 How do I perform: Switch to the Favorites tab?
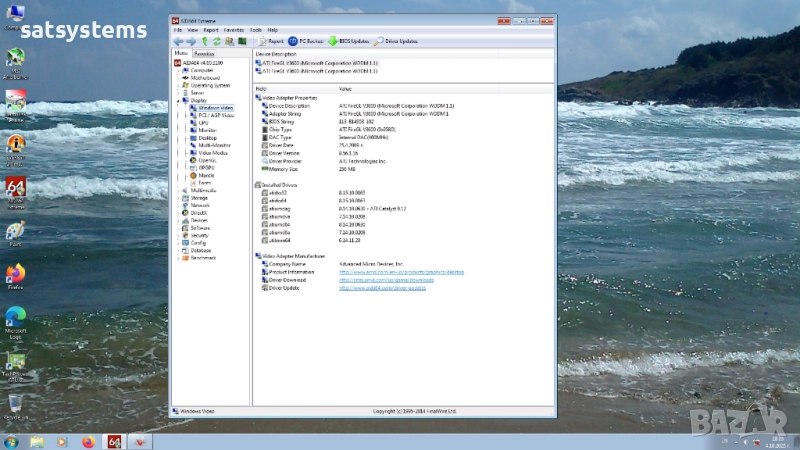pyautogui.click(x=204, y=54)
